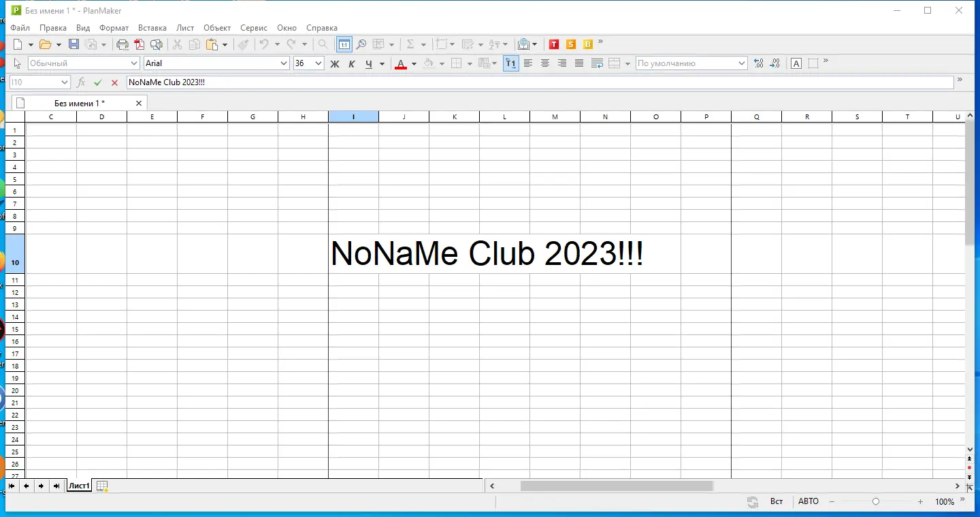
Task: Set zoom to actual size 1:1
Action: tap(344, 44)
